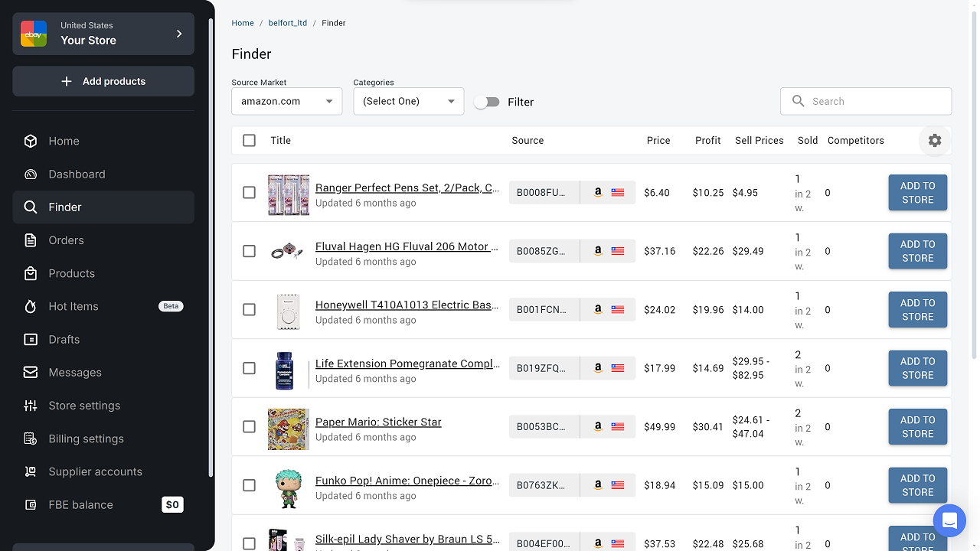Open table column settings gear
This screenshot has width=980, height=551.
click(x=935, y=141)
